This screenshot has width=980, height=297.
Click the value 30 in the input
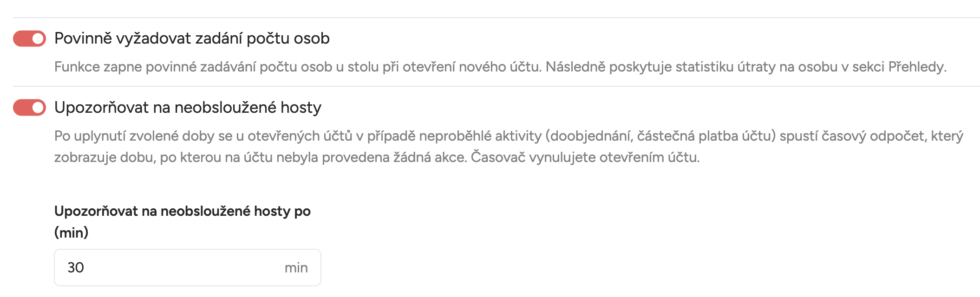[x=76, y=268]
